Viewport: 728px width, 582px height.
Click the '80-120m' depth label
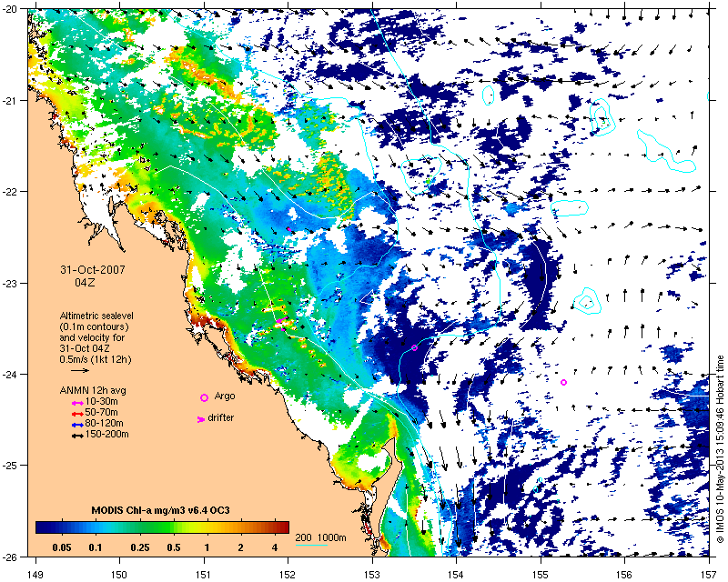(104, 423)
